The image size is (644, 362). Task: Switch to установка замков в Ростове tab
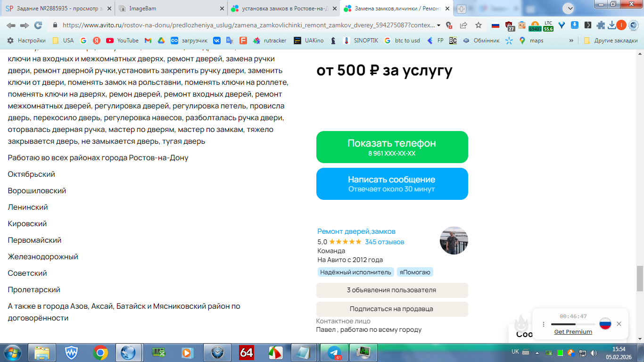click(283, 8)
